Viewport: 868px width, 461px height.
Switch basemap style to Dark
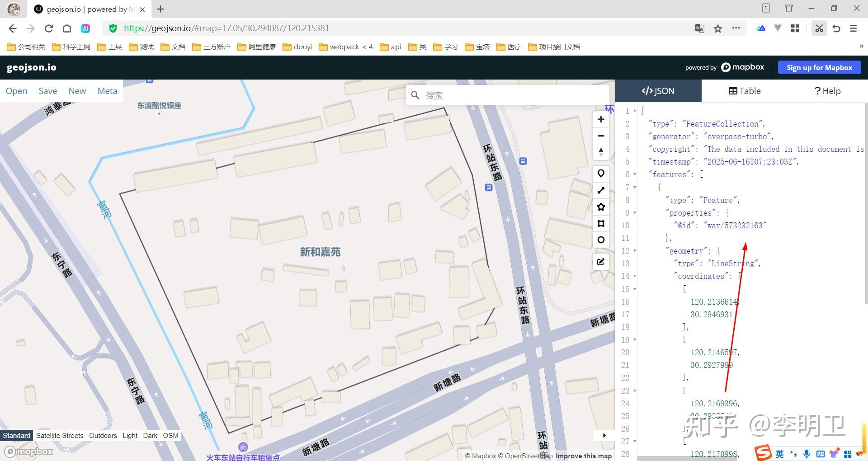(150, 436)
